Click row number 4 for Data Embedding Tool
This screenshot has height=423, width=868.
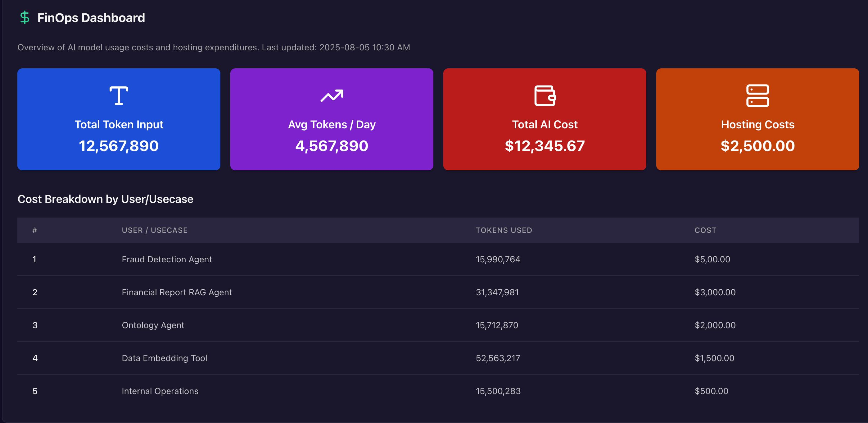[x=35, y=358]
